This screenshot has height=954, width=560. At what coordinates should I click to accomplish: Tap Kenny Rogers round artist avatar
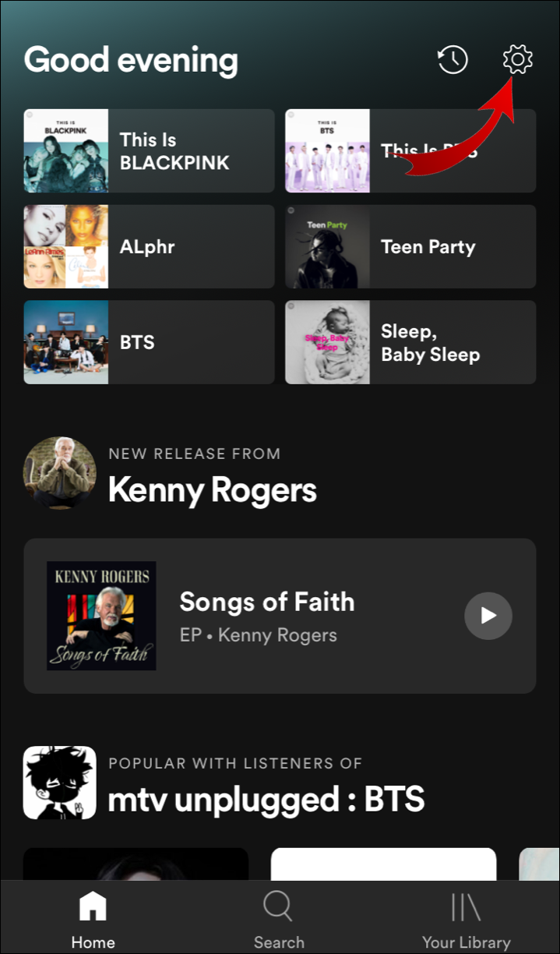[x=60, y=473]
